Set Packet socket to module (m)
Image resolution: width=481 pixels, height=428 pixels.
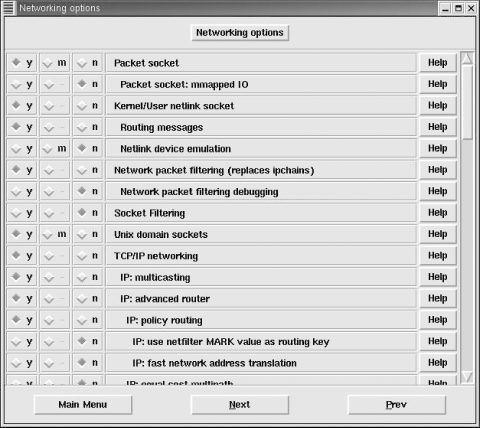(x=55, y=63)
